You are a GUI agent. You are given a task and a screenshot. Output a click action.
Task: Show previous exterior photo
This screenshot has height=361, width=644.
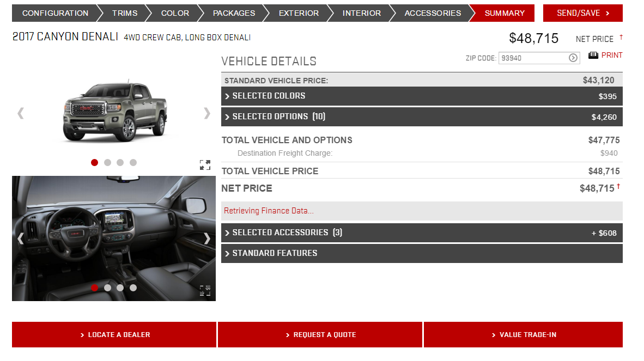click(21, 113)
